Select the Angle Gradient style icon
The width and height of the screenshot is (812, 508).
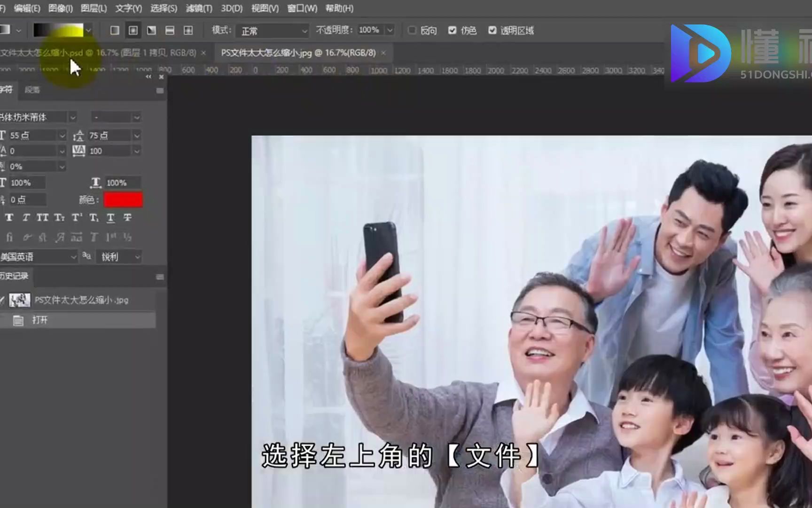[151, 30]
